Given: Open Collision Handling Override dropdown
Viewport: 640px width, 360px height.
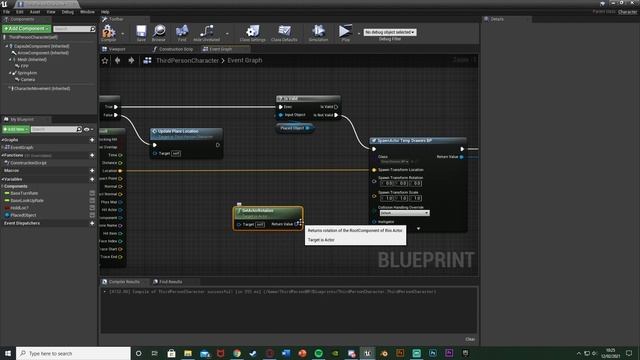Looking at the screenshot, I should pyautogui.click(x=404, y=213).
